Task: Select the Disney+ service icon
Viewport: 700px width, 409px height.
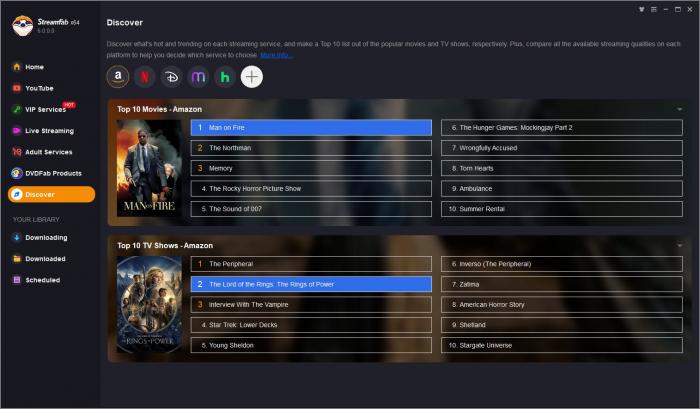Action: click(171, 77)
